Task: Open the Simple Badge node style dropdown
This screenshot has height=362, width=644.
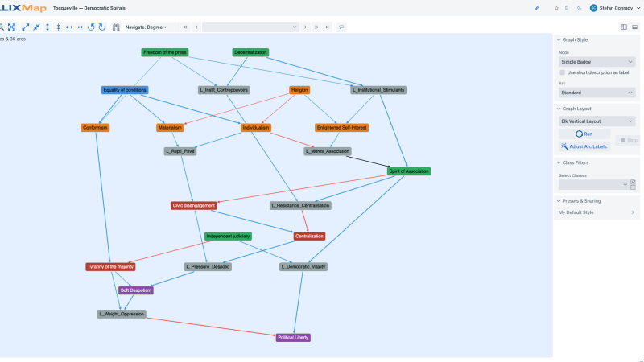Action: (x=597, y=62)
